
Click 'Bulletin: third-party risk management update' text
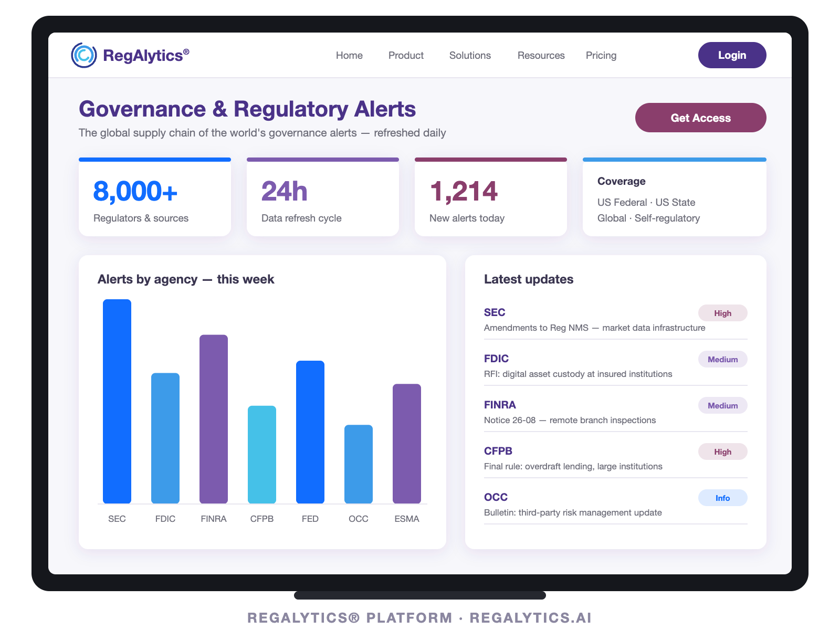tap(573, 512)
